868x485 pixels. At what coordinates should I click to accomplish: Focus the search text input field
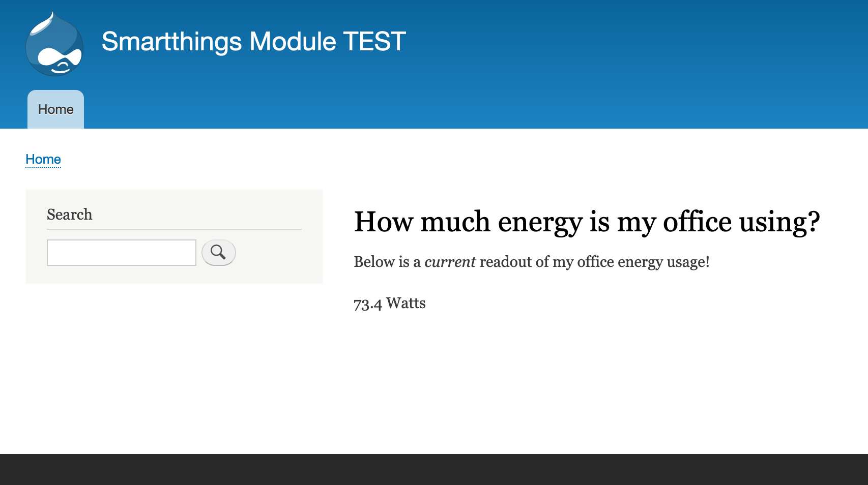pyautogui.click(x=121, y=253)
